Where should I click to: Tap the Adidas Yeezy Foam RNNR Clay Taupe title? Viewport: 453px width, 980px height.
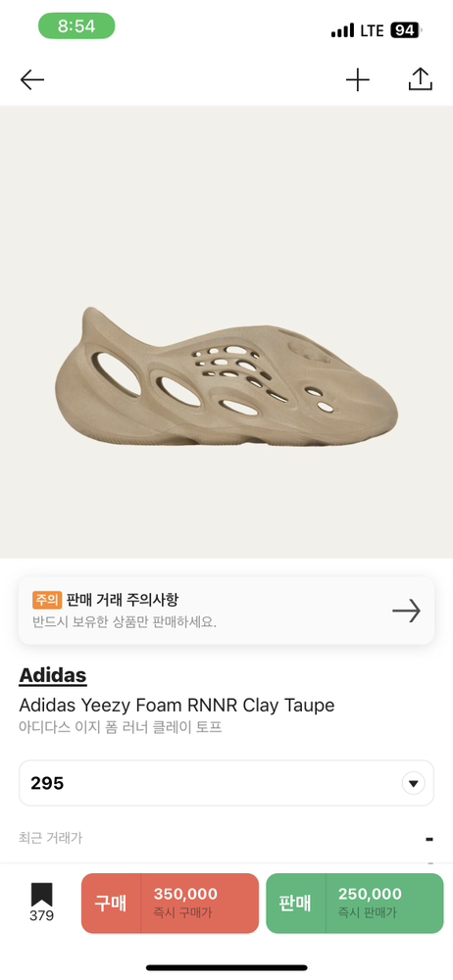coord(176,706)
